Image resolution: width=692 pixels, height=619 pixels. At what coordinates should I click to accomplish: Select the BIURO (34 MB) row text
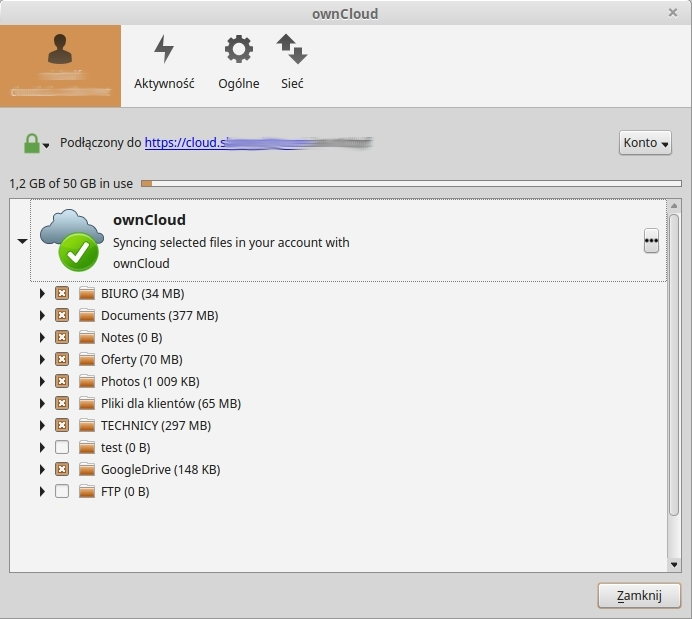143,293
